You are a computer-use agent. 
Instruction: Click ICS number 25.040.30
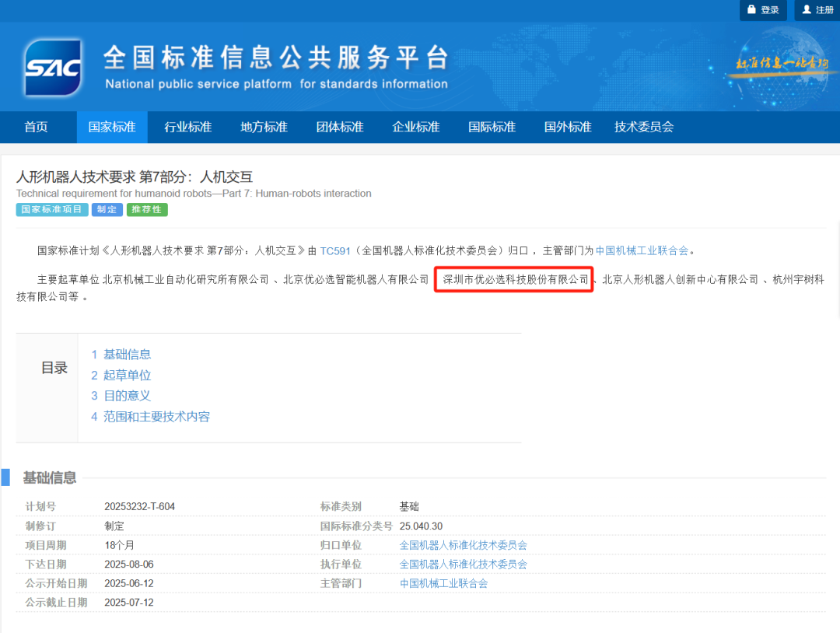(x=421, y=526)
